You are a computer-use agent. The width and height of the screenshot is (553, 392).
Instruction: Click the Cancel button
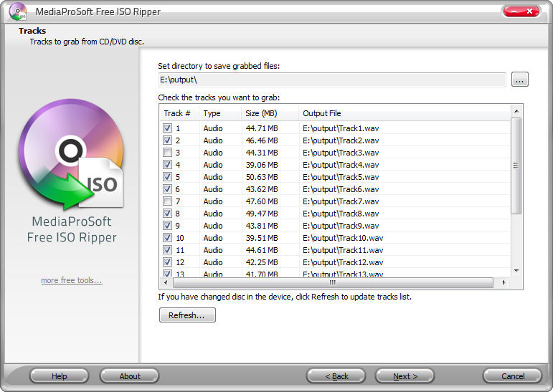[512, 376]
